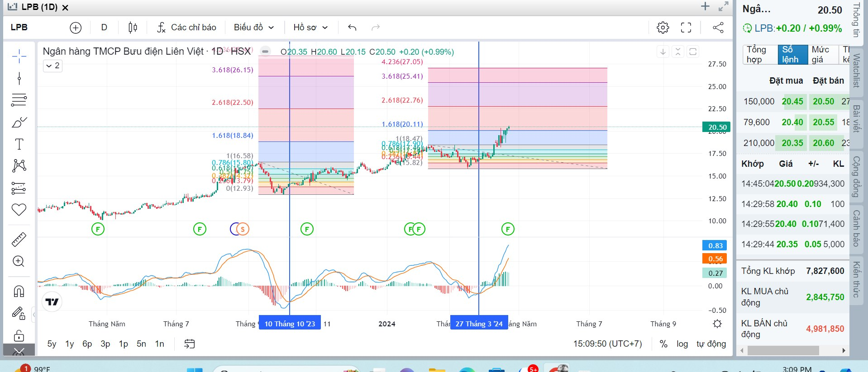868x372 pixels.
Task: Open the go-to-date calendar icon
Action: click(x=190, y=344)
